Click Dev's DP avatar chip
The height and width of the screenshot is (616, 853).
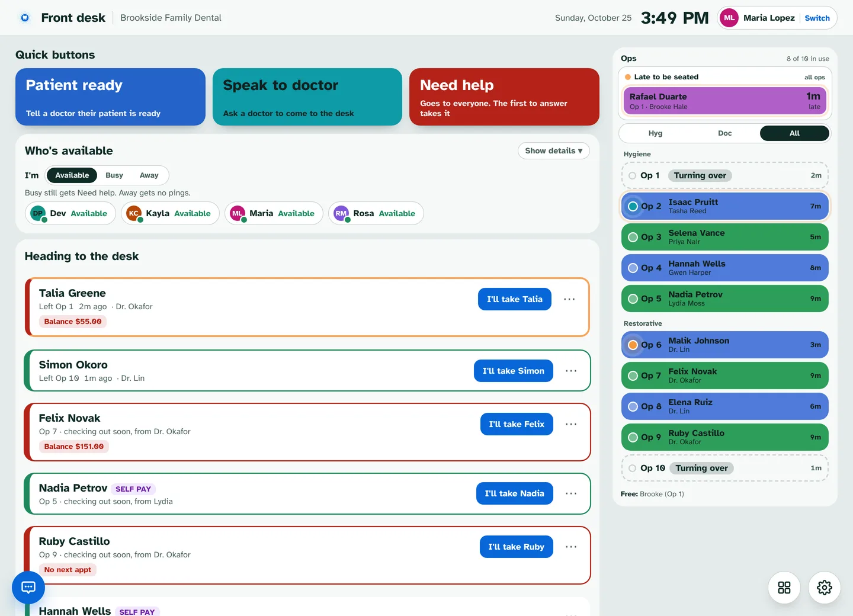(x=38, y=213)
